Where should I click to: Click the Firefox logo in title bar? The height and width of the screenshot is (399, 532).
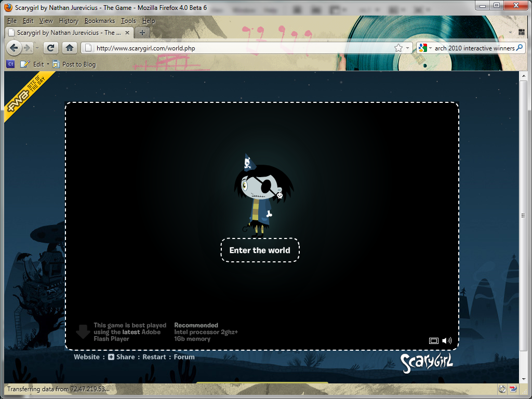pos(8,7)
